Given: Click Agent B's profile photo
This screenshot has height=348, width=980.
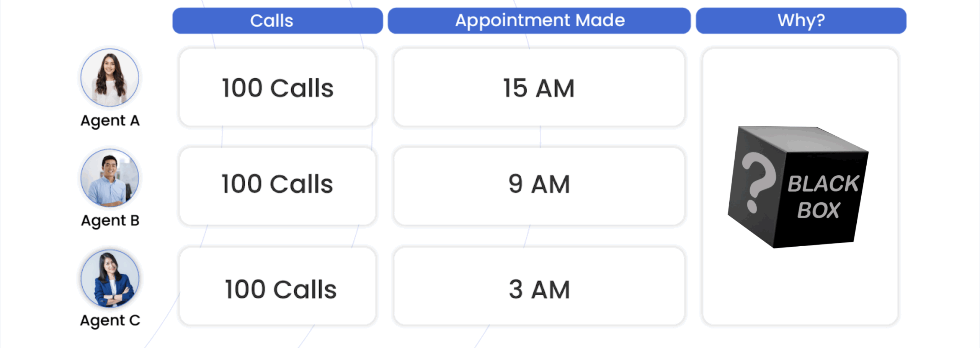Looking at the screenshot, I should point(110,178).
